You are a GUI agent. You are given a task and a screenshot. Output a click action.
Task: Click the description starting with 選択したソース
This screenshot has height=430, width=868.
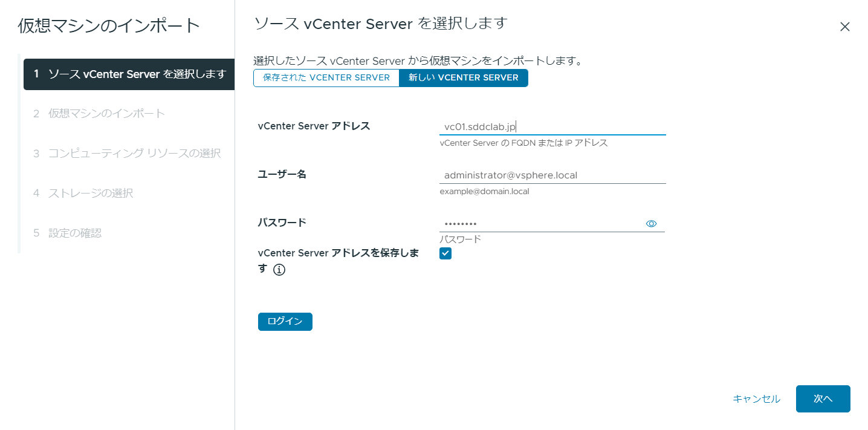tap(418, 61)
